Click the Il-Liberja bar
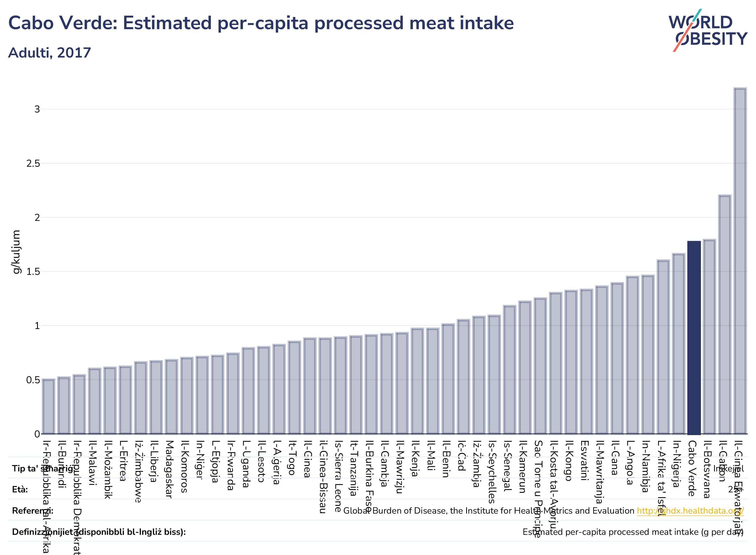 (156, 398)
